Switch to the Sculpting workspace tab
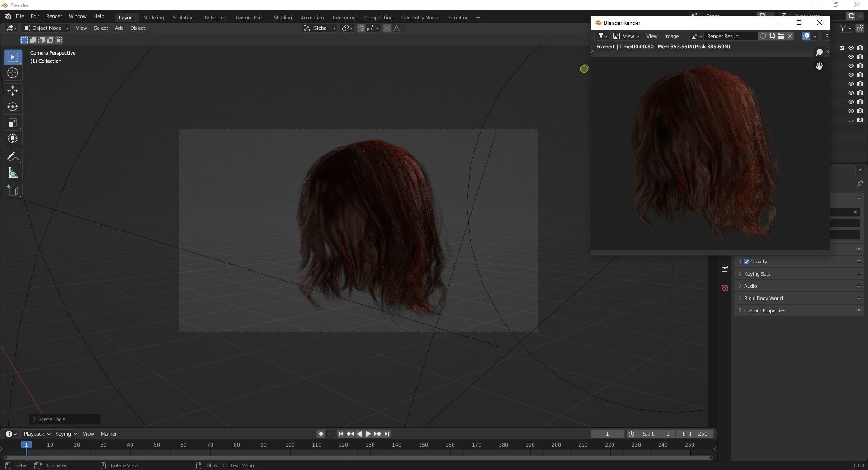Viewport: 868px width, 470px height. 183,18
